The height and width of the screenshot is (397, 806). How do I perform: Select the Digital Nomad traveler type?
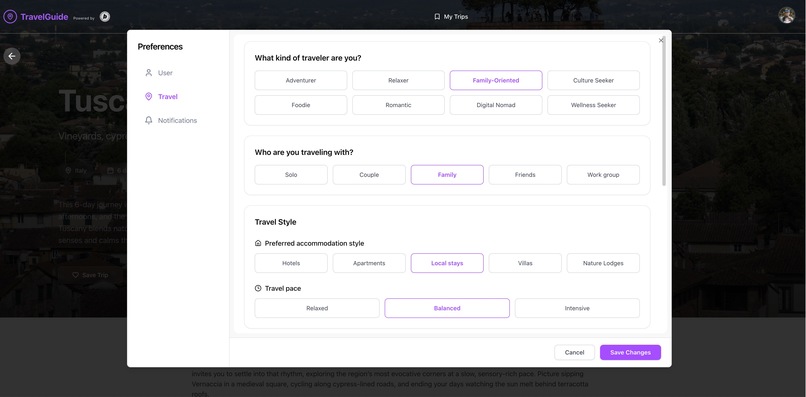pyautogui.click(x=496, y=105)
